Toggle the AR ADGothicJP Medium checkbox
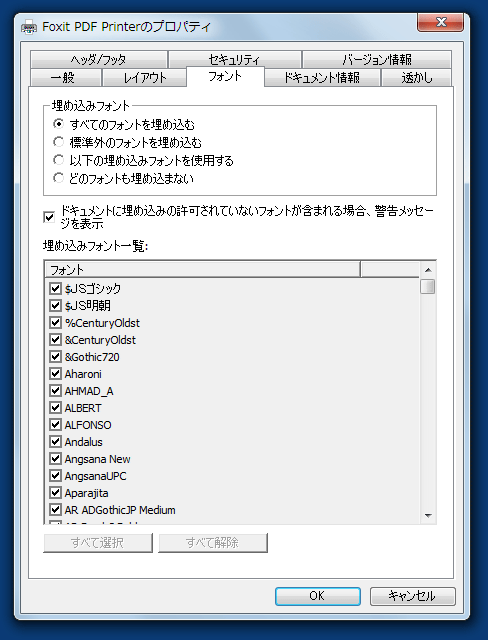The height and width of the screenshot is (640, 488). [x=55, y=509]
